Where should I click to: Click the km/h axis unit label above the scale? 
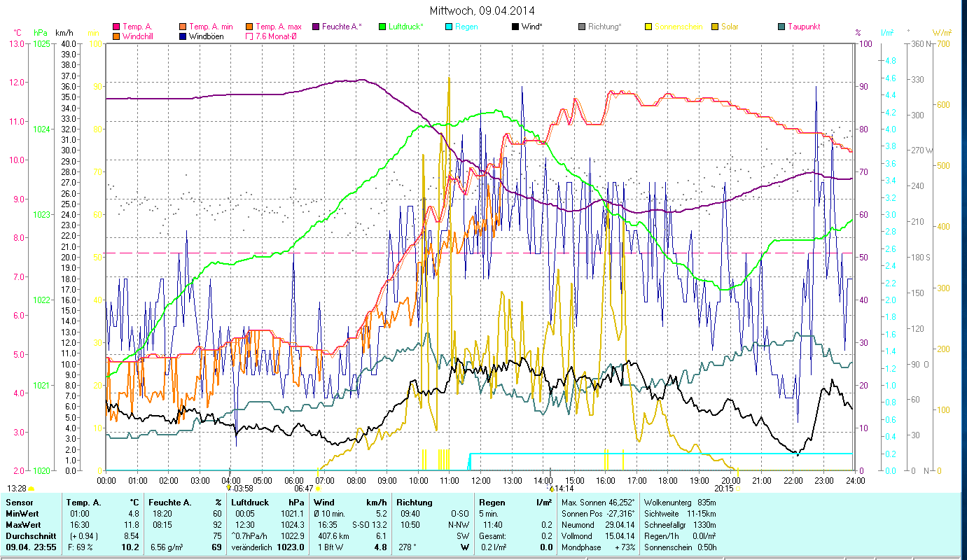(x=64, y=32)
